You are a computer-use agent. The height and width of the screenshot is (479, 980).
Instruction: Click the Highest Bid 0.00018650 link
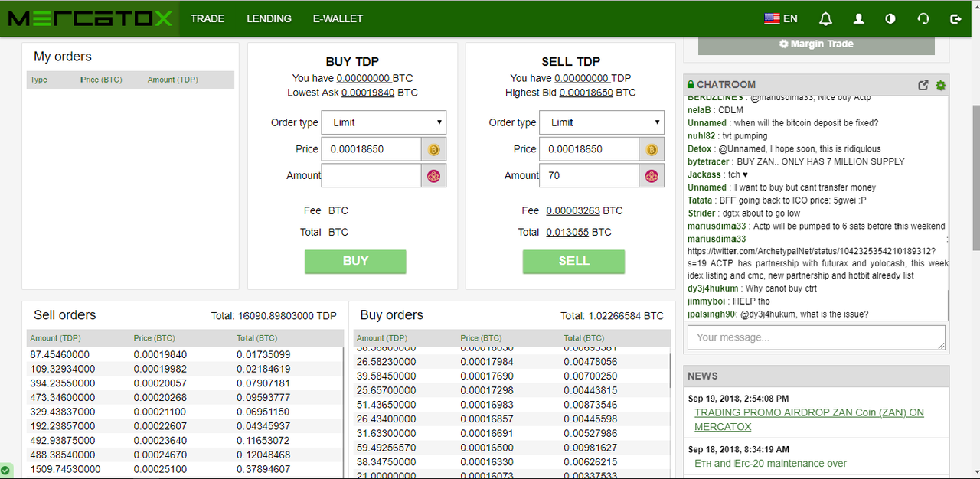pyautogui.click(x=586, y=93)
